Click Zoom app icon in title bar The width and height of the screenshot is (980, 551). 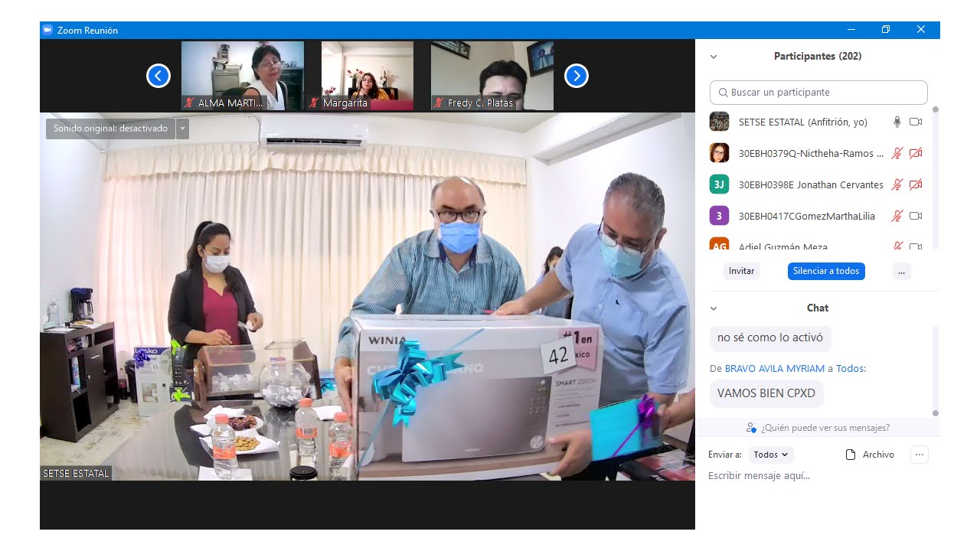[x=47, y=30]
